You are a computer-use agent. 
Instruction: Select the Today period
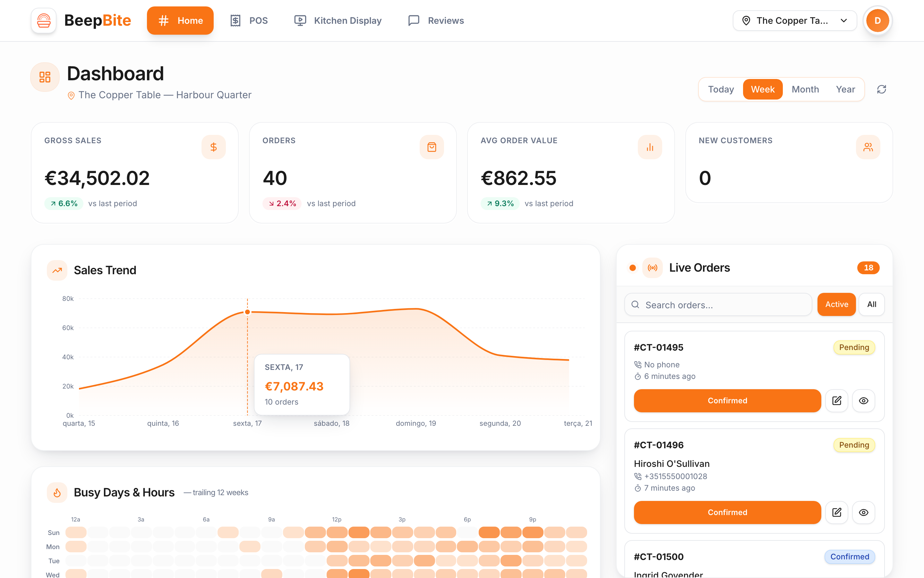click(721, 90)
